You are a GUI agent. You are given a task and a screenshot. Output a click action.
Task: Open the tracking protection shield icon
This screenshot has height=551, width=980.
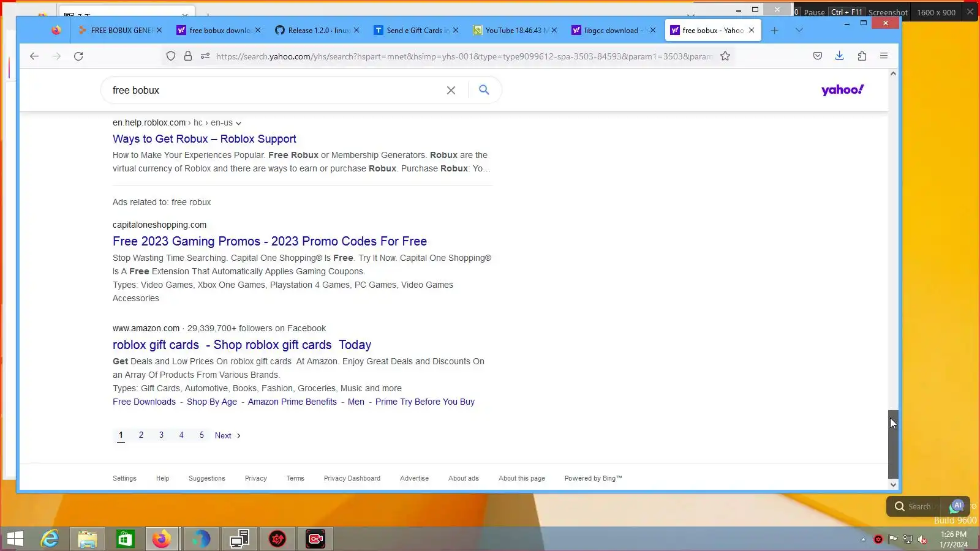(171, 56)
